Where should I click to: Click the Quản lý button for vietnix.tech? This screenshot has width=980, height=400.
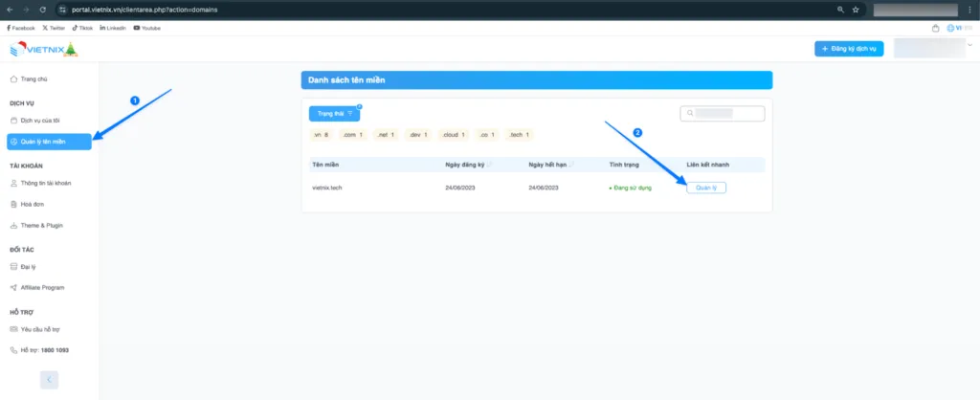pos(706,188)
